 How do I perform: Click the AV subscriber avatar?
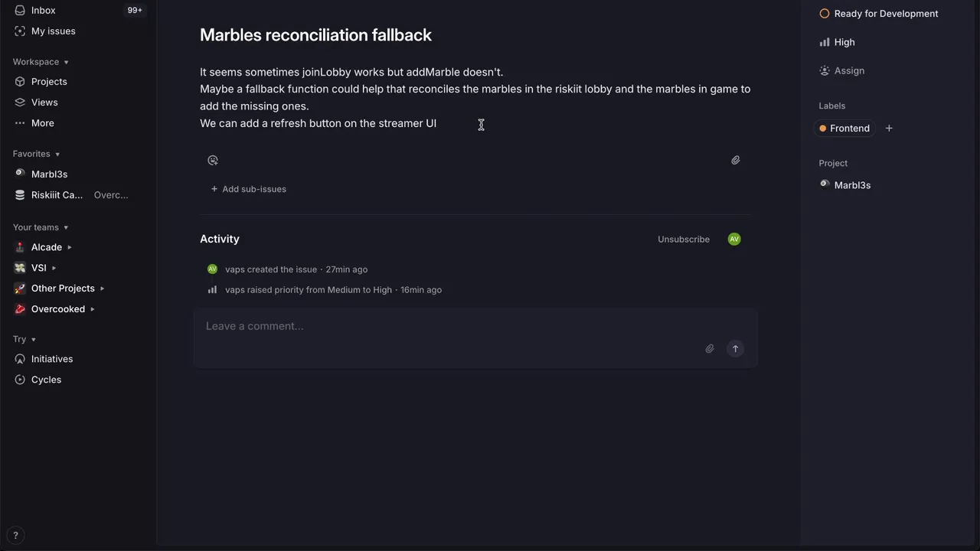click(x=734, y=240)
